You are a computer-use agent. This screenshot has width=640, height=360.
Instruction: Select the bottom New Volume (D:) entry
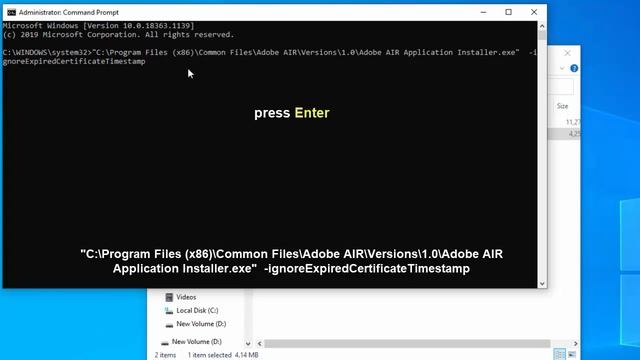pyautogui.click(x=196, y=342)
